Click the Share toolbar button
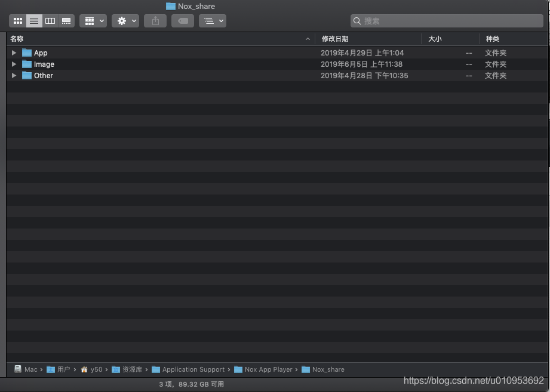 click(x=155, y=21)
